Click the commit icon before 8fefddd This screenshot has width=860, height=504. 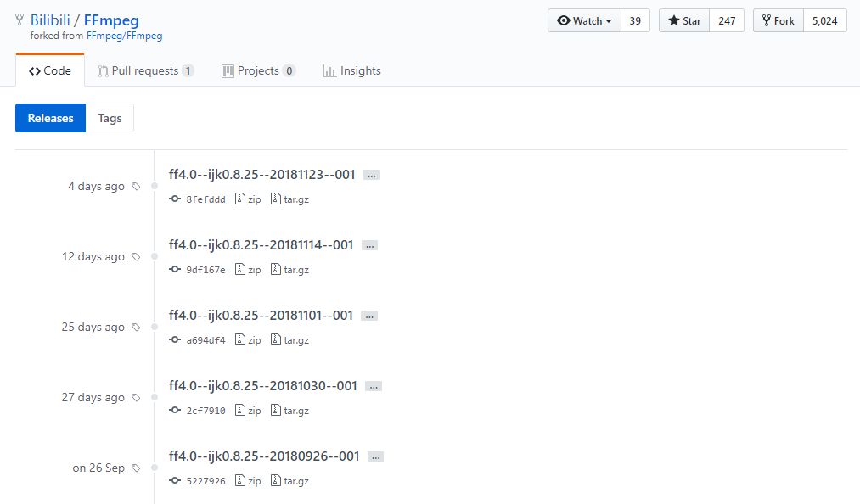point(175,199)
